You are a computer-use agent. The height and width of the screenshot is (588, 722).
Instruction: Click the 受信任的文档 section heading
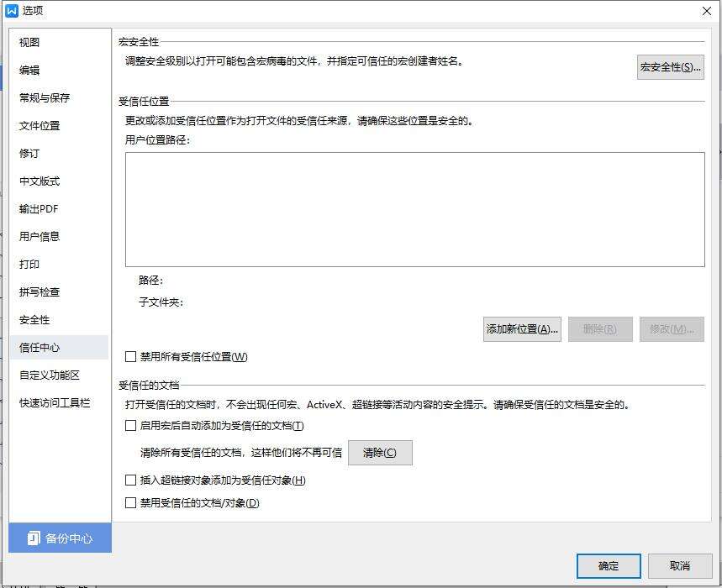pos(149,385)
